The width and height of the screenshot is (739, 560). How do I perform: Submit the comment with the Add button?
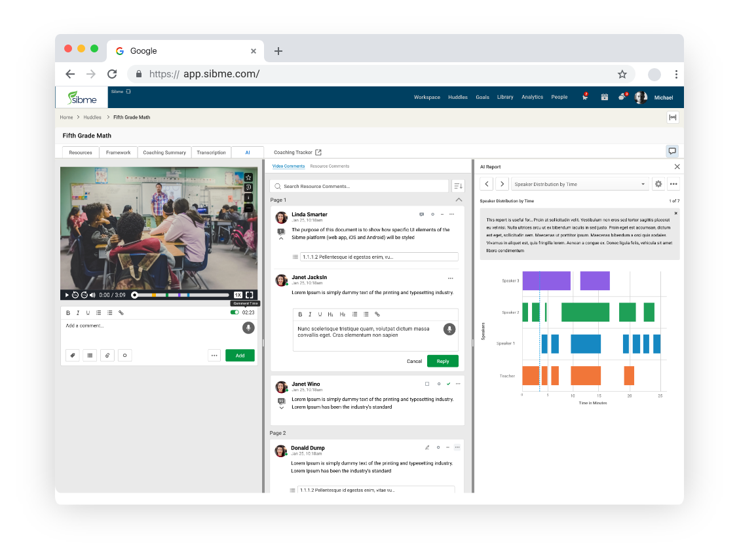240,356
